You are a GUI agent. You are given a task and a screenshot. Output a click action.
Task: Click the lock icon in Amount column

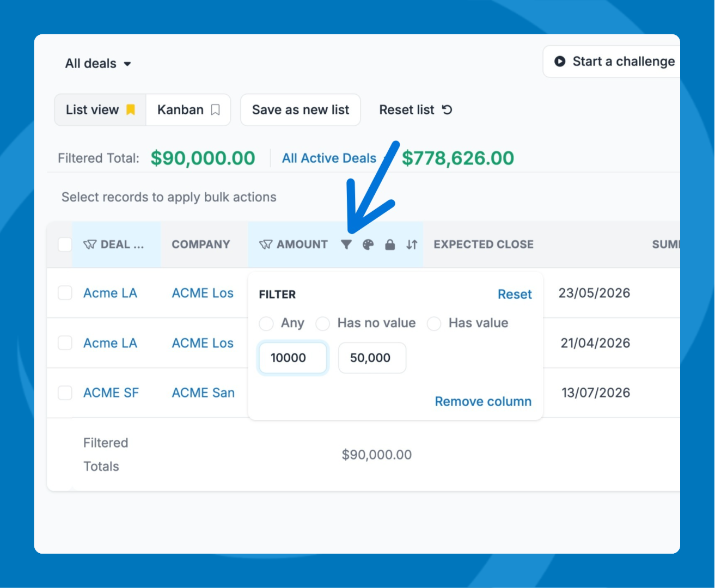click(x=390, y=244)
